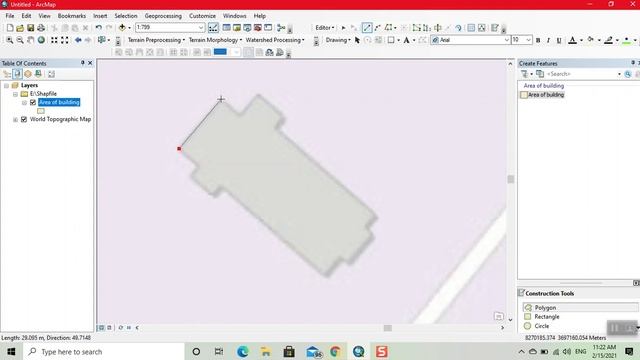Click the Font Color A button

point(572,40)
